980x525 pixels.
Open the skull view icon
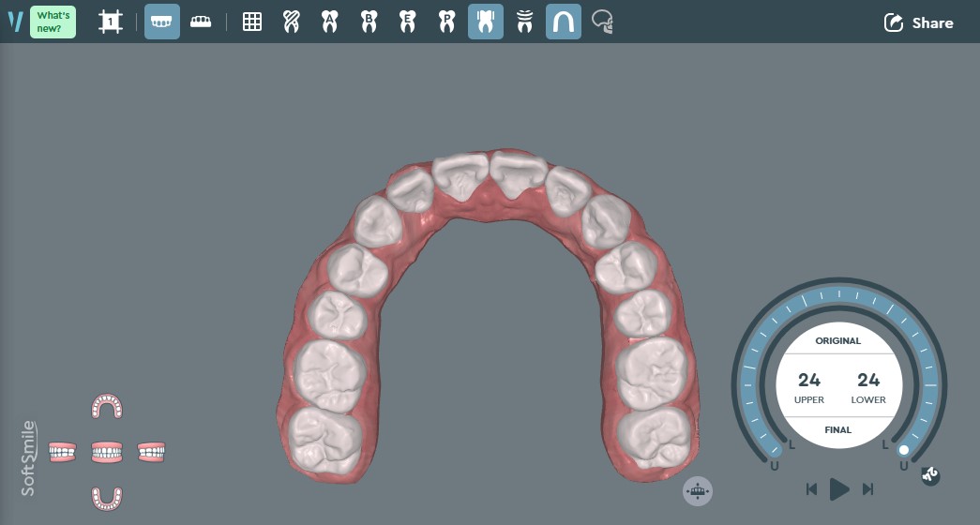(x=603, y=22)
